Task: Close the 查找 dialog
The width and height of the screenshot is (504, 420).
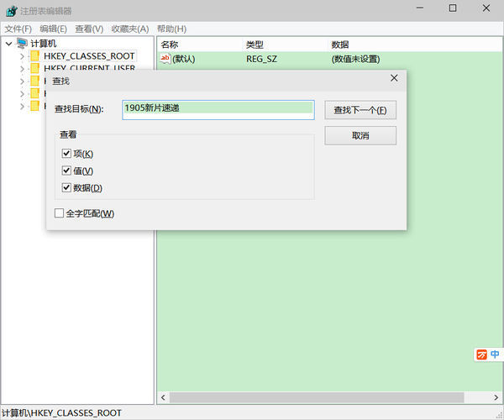Action: [x=394, y=78]
